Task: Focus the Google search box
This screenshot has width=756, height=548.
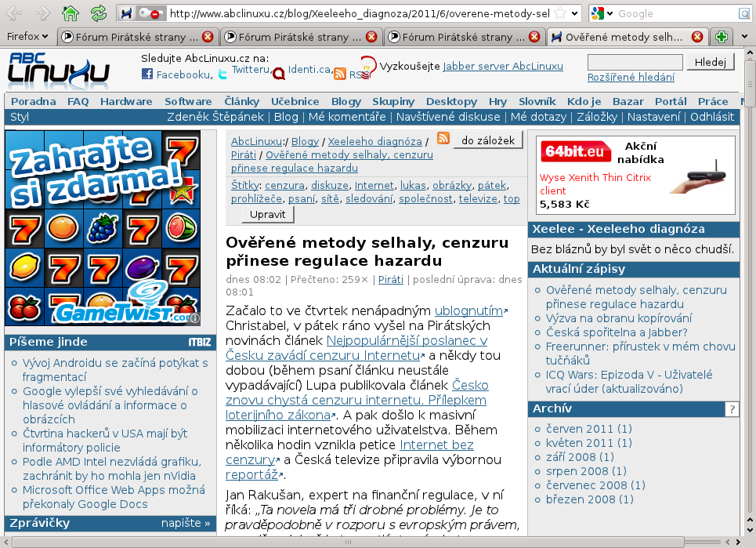Action: click(676, 13)
